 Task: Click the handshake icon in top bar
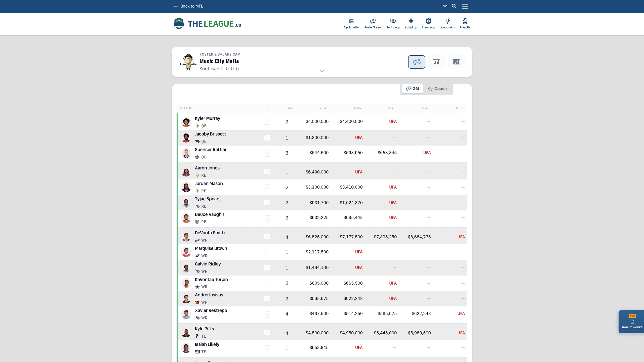tap(445, 6)
